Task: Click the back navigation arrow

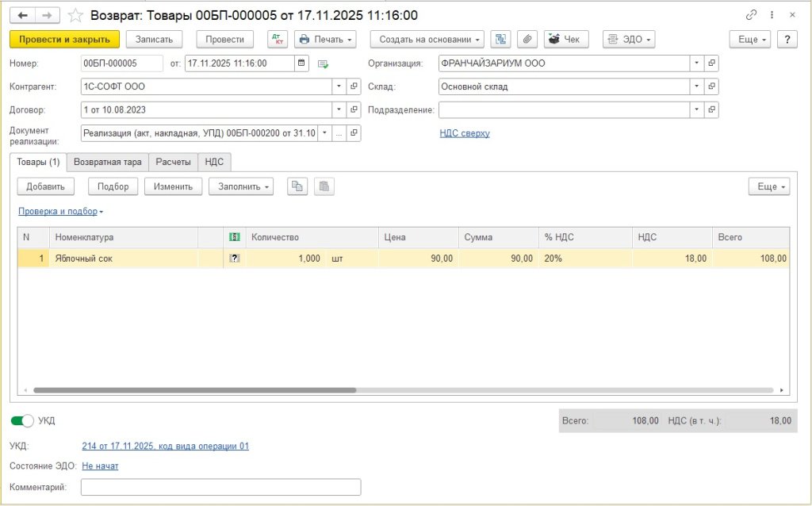Action: (23, 15)
